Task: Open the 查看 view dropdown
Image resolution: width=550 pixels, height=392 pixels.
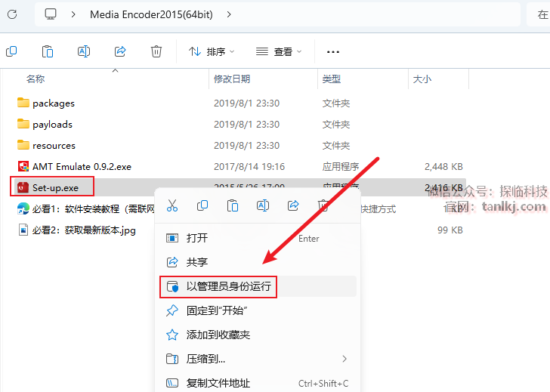Action: point(279,52)
